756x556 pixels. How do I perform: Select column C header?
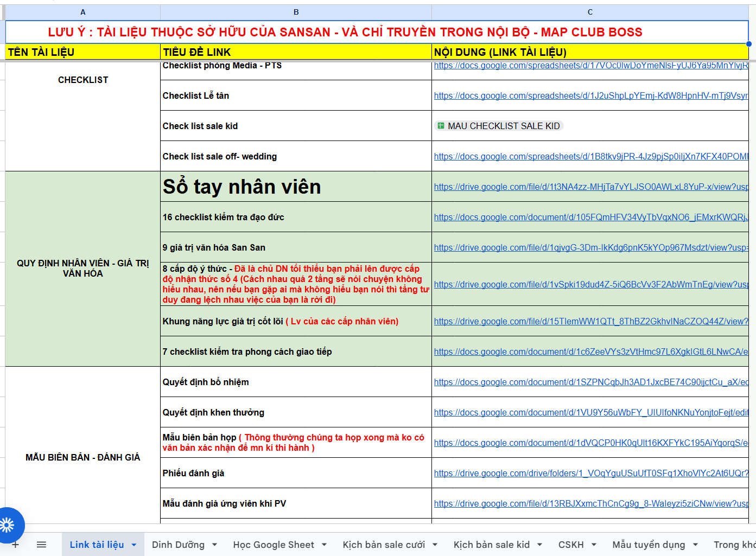coord(590,12)
